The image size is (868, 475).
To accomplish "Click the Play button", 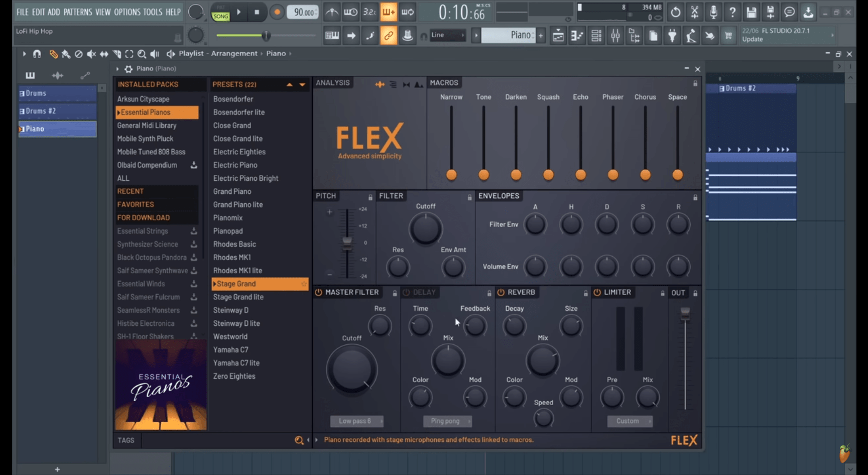I will [239, 12].
